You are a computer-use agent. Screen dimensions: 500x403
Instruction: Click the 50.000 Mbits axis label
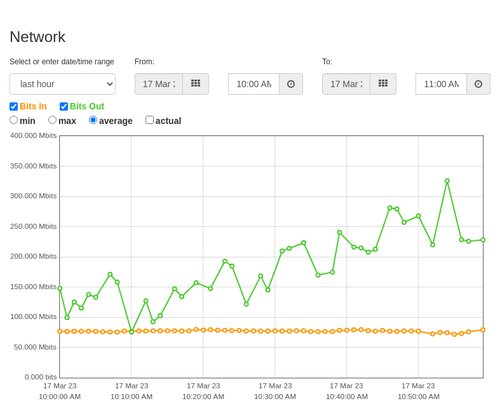(x=35, y=347)
